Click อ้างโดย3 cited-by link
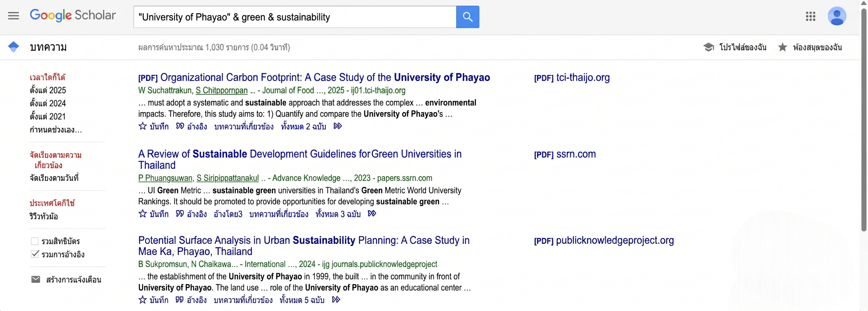The image size is (868, 311). [x=228, y=214]
